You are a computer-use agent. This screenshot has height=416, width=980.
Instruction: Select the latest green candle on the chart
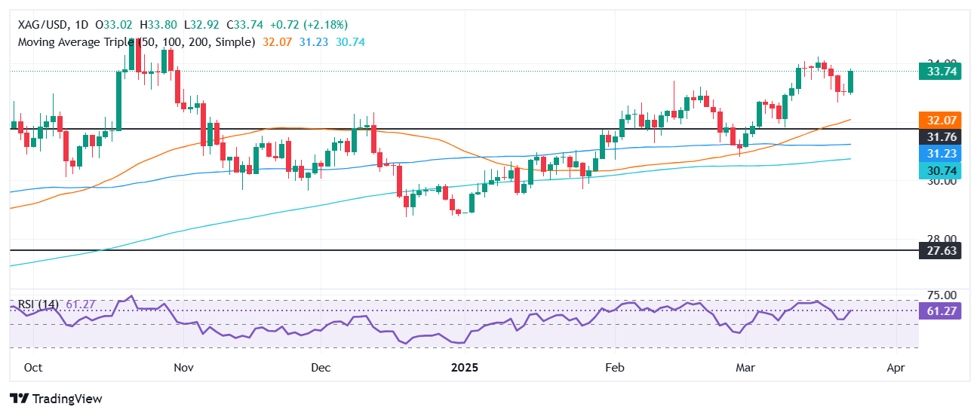pos(851,82)
